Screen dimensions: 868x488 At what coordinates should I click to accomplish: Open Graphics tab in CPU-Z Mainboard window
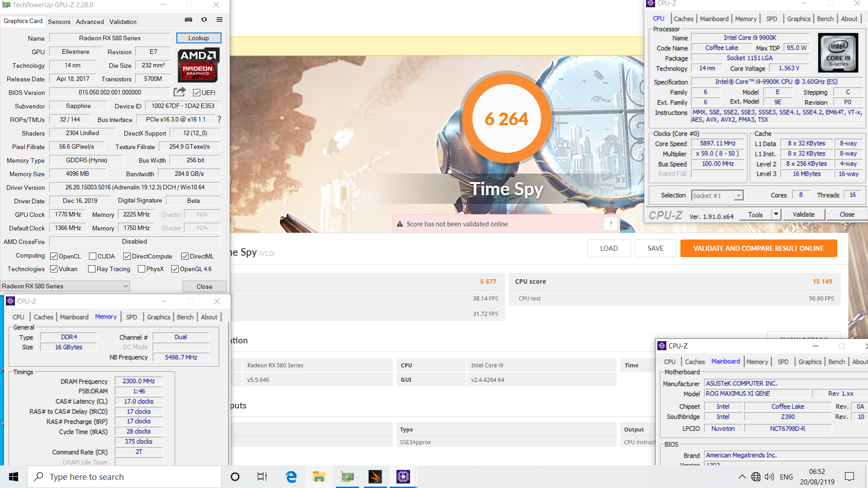tap(810, 362)
